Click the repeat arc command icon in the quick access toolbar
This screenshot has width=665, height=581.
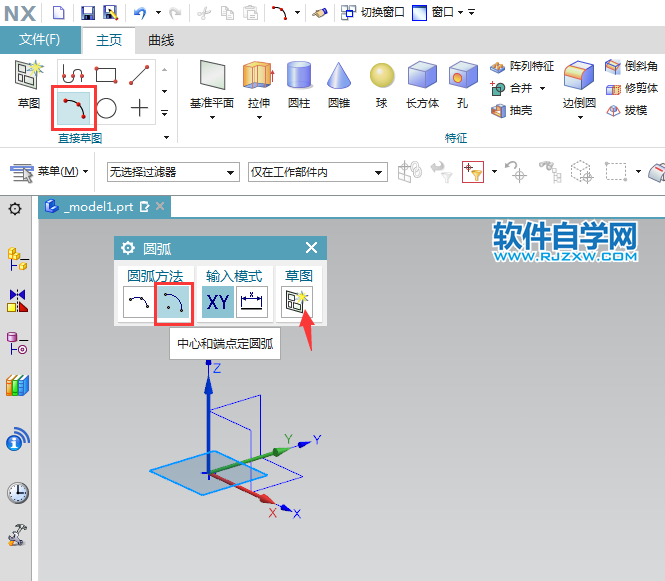coord(279,13)
